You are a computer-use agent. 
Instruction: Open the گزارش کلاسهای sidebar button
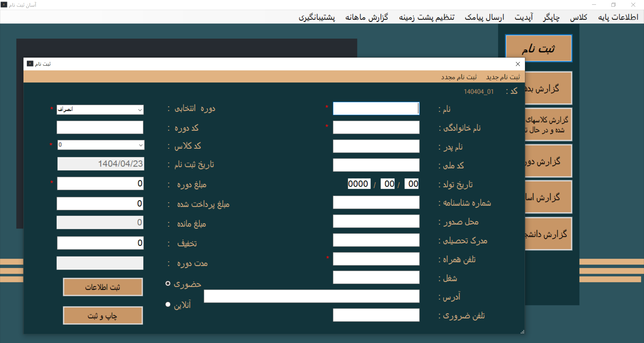click(x=548, y=125)
